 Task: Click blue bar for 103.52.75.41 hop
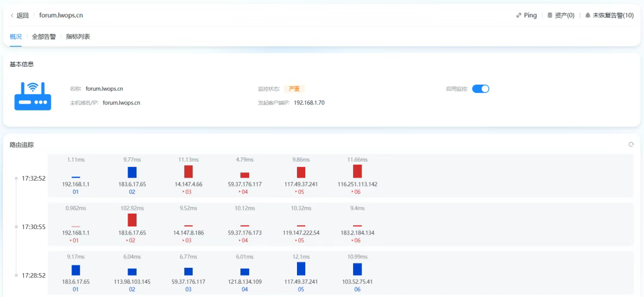pyautogui.click(x=357, y=269)
